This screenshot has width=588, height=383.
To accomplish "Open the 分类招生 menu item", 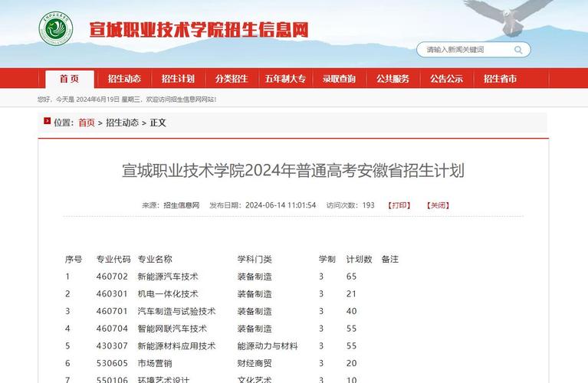I will [x=232, y=79].
